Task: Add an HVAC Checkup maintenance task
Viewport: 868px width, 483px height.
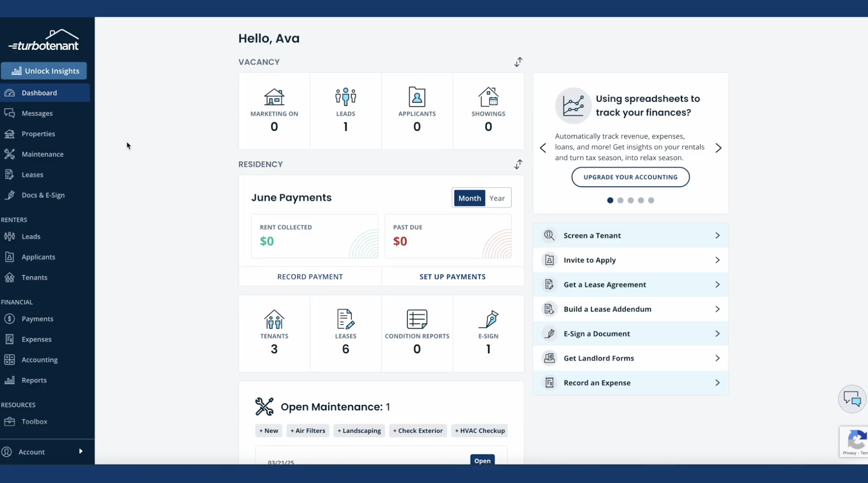Action: point(479,430)
